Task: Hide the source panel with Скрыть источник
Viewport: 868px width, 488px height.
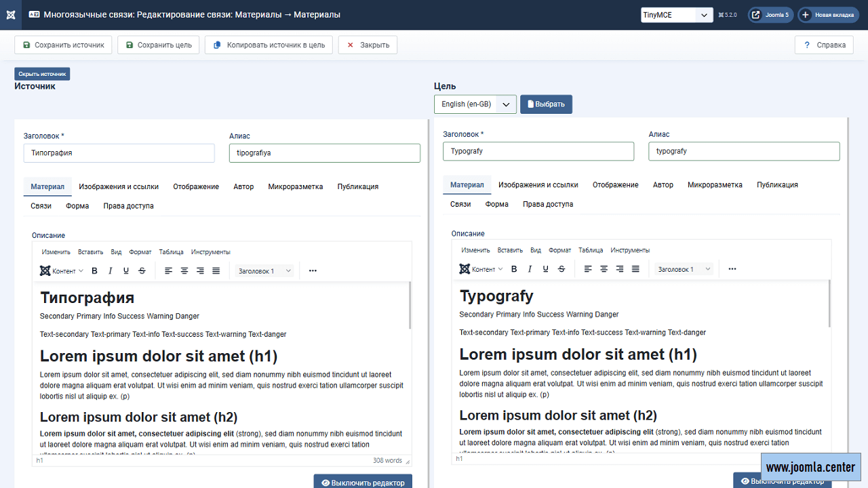Action: coord(42,74)
